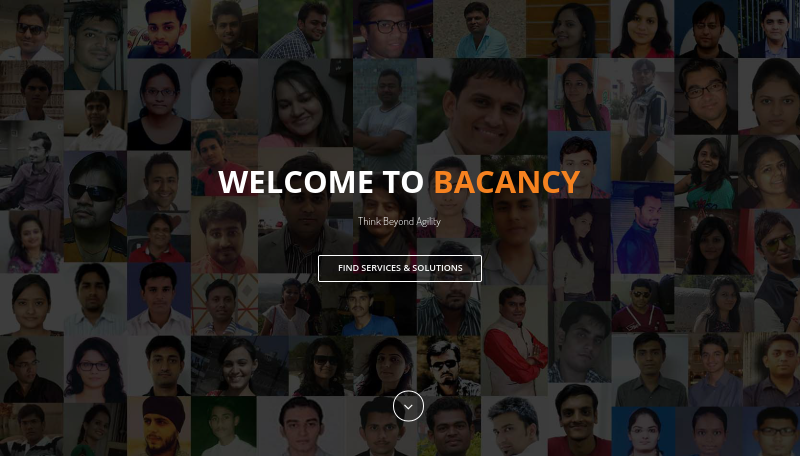This screenshot has height=456, width=800.
Task: Click the circular scroll-down chevron icon
Action: (408, 406)
